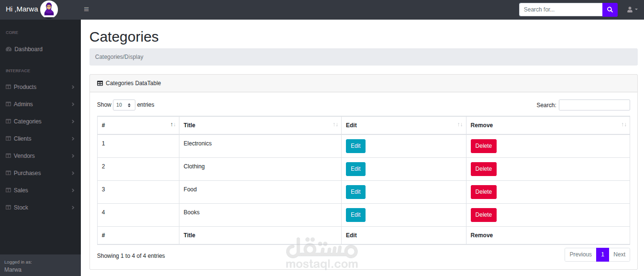Sort by the Edit column arrows

pos(460,125)
